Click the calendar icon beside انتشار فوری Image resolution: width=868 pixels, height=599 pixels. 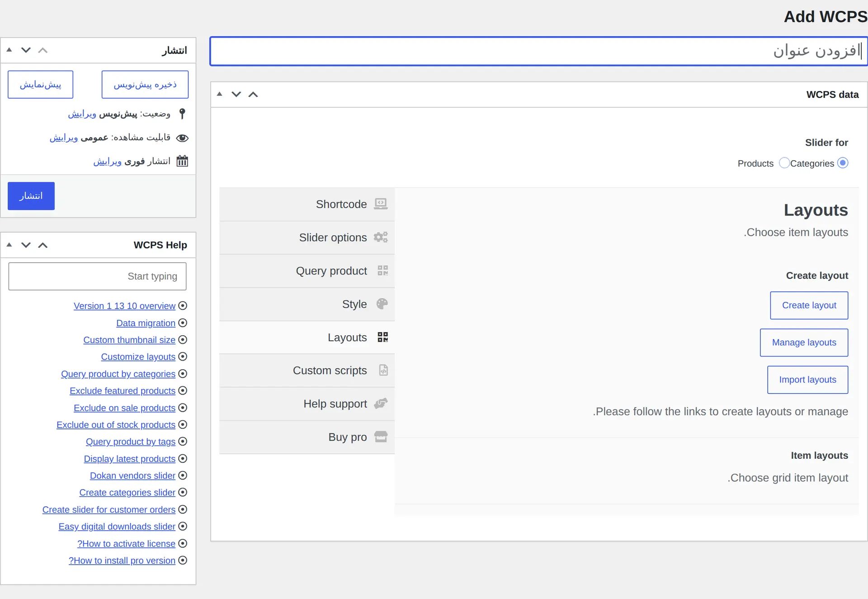(x=182, y=161)
